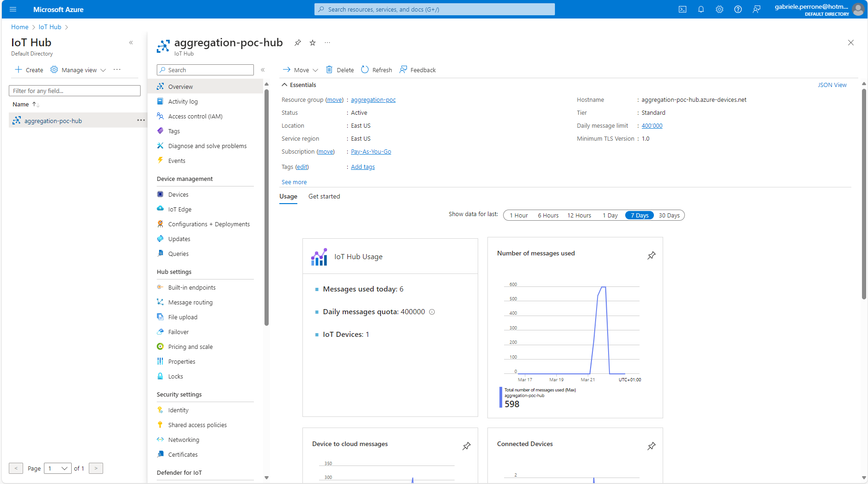Viewport: 868px width, 484px height.
Task: Open the Pay-As-You-Go subscription link
Action: click(370, 151)
